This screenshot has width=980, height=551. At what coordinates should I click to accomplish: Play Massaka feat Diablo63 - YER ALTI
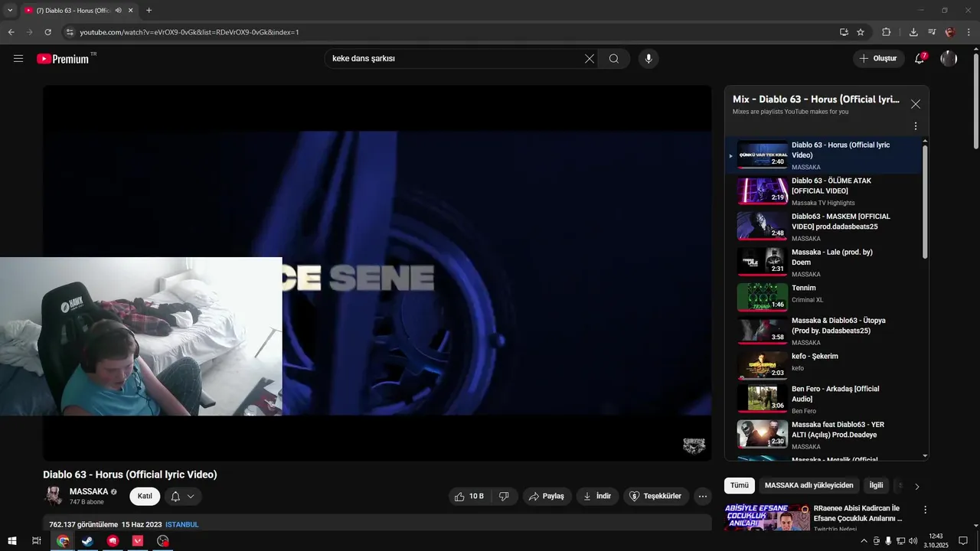click(x=824, y=434)
